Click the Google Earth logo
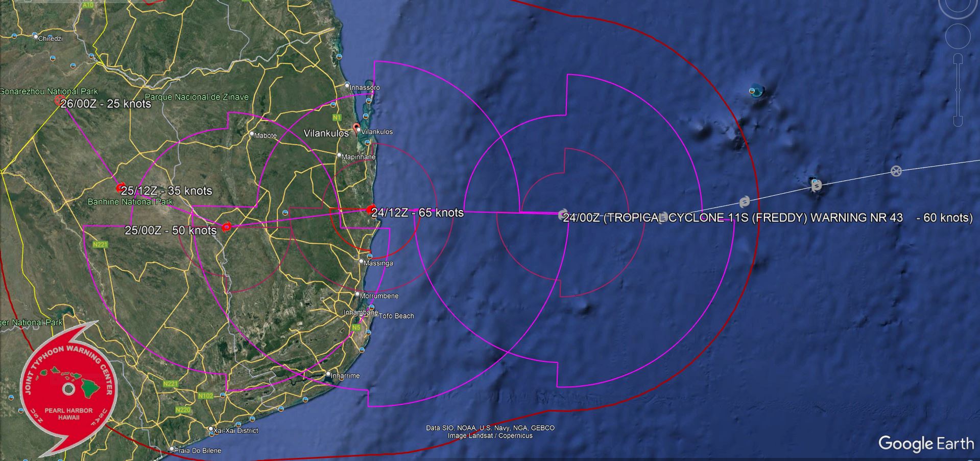The height and width of the screenshot is (461, 980). point(926,444)
